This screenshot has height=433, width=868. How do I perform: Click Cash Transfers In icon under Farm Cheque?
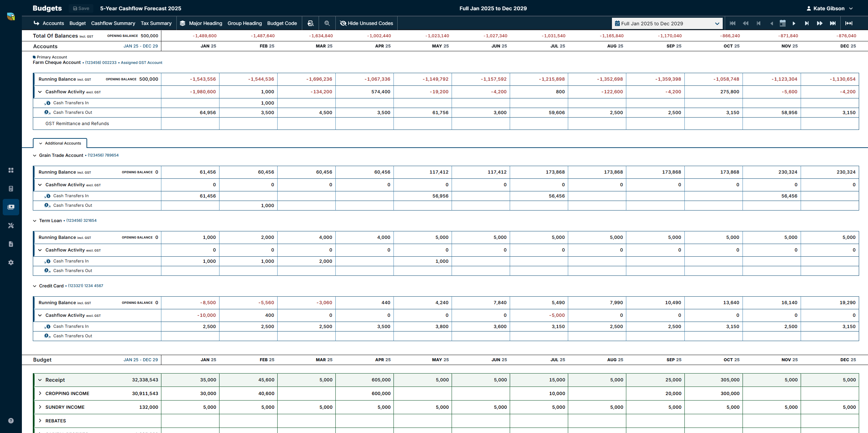point(48,103)
